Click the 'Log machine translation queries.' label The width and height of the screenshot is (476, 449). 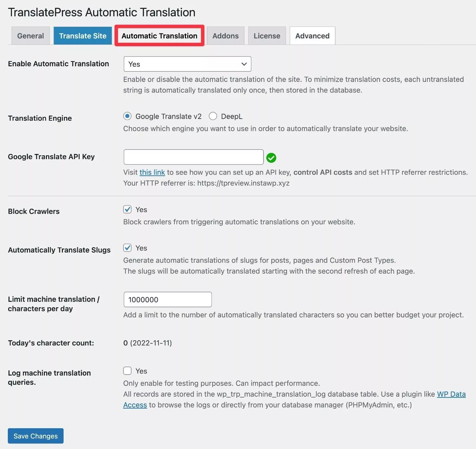tap(49, 378)
